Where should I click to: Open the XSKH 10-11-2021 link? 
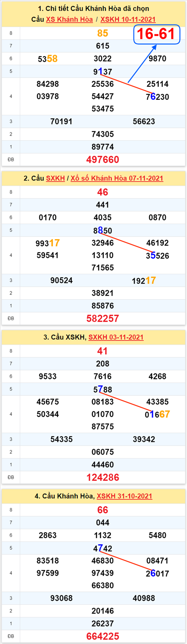tap(128, 19)
